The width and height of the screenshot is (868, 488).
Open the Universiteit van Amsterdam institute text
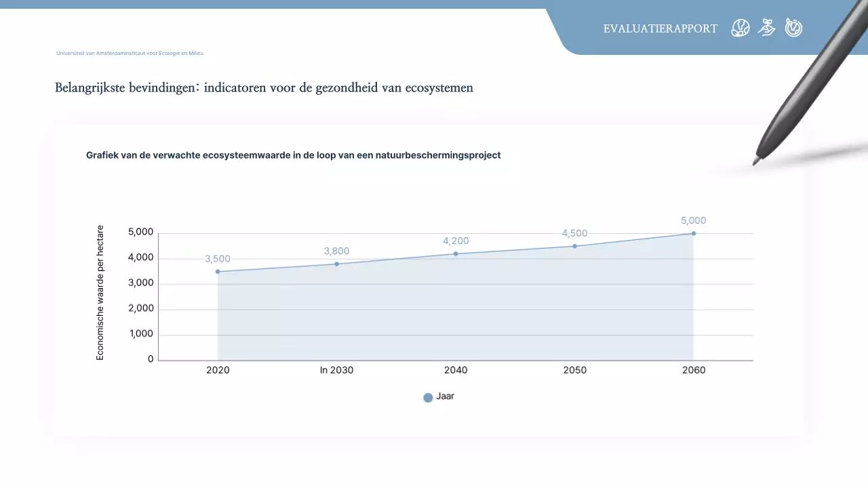[130, 53]
